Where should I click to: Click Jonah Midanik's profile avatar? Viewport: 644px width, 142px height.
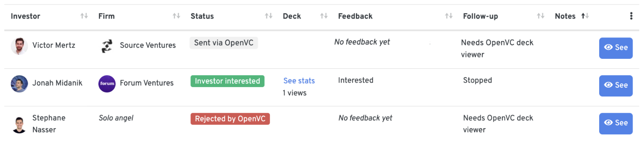pos(19,84)
